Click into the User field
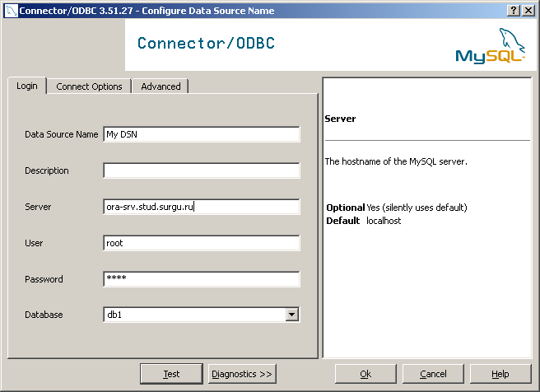 tap(202, 243)
